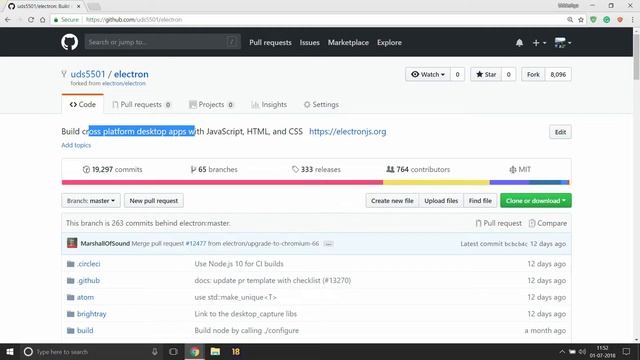This screenshot has height=360, width=640.
Task: Switch to the Code tab
Action: pos(82,104)
